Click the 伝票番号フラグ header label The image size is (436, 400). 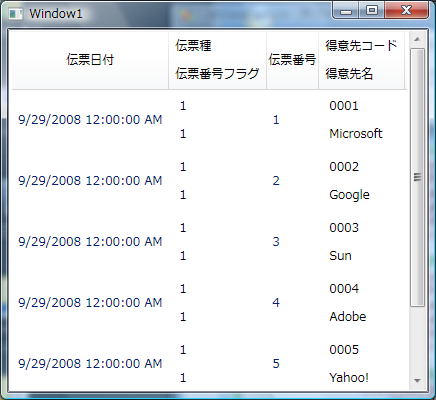coord(217,73)
